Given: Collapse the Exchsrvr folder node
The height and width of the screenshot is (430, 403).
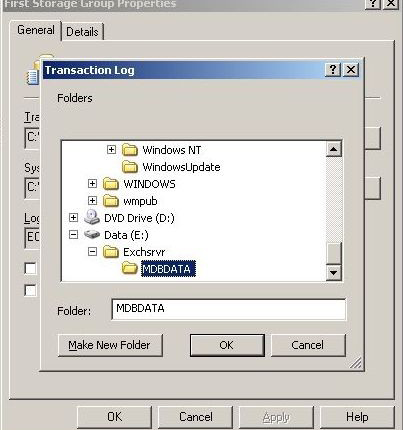Looking at the screenshot, I should [x=92, y=252].
